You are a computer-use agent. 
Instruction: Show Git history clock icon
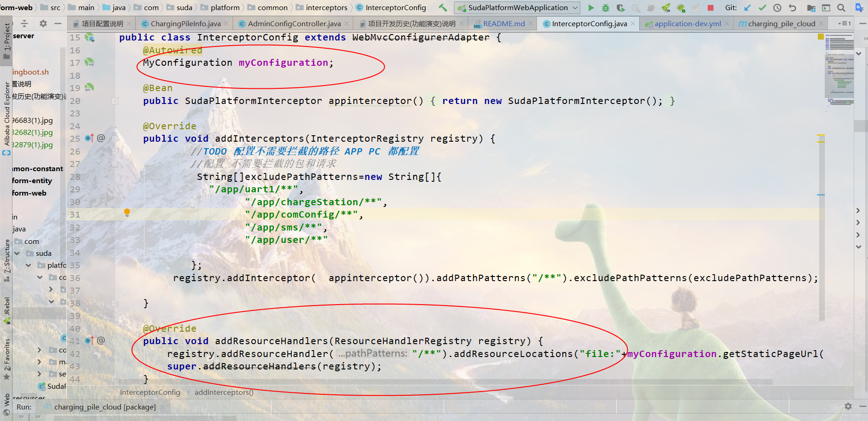click(777, 8)
